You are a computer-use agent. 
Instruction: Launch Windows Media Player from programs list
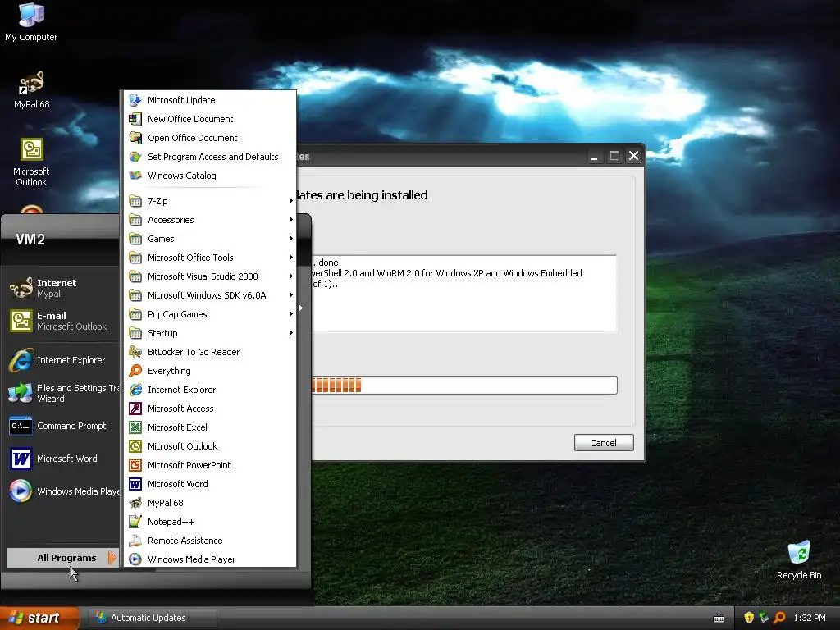pos(209,559)
